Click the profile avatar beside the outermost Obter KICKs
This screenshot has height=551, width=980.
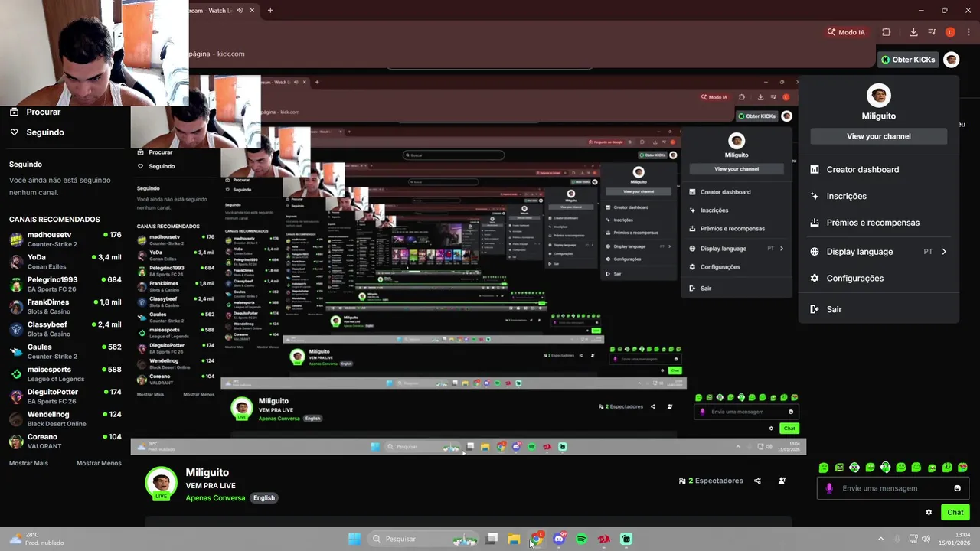951,60
